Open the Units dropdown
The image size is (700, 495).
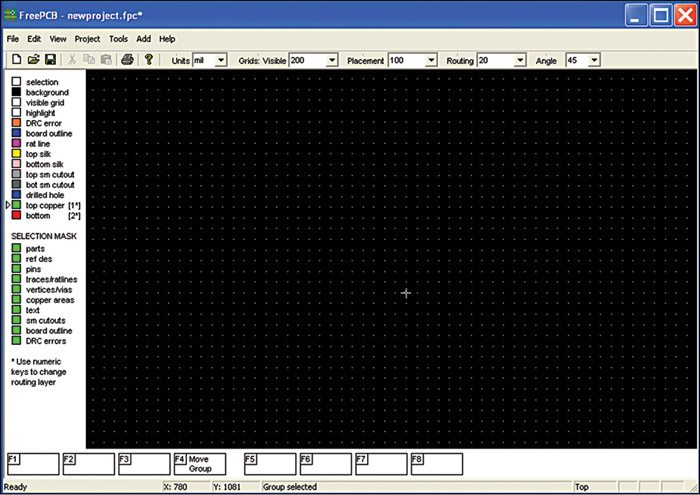tap(221, 61)
